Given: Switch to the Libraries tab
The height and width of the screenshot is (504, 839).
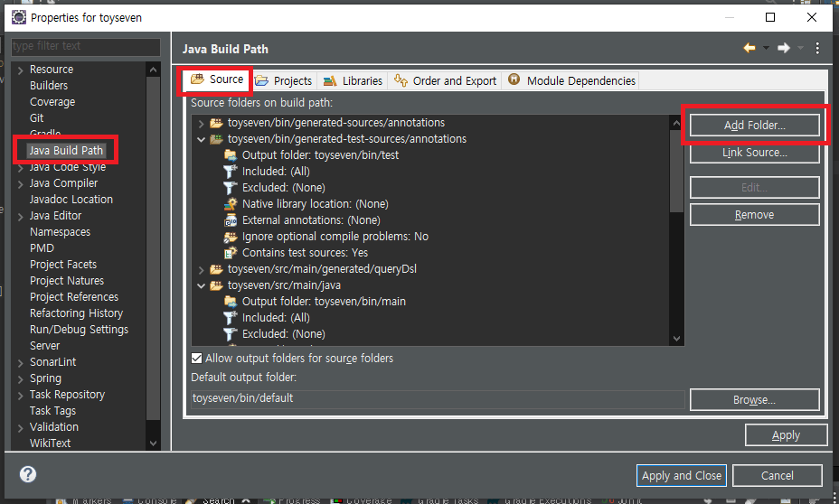Looking at the screenshot, I should tap(353, 80).
